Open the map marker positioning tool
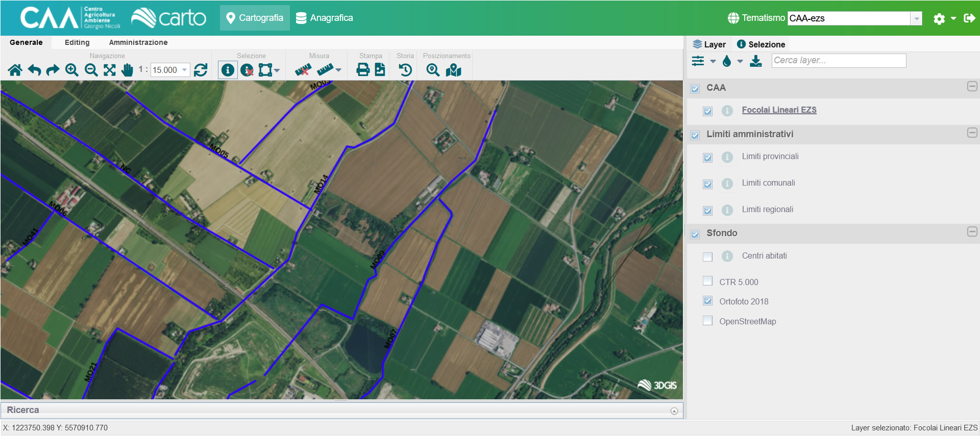Screen dimensions: 980x436 453,70
